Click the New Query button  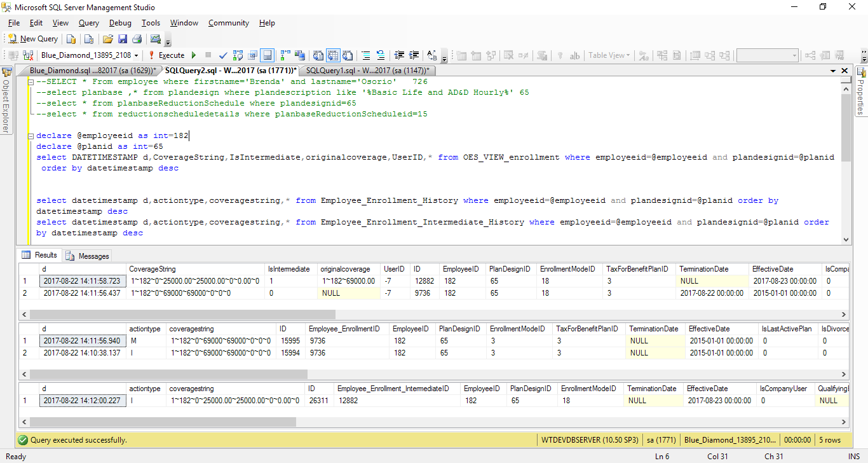pyautogui.click(x=33, y=39)
